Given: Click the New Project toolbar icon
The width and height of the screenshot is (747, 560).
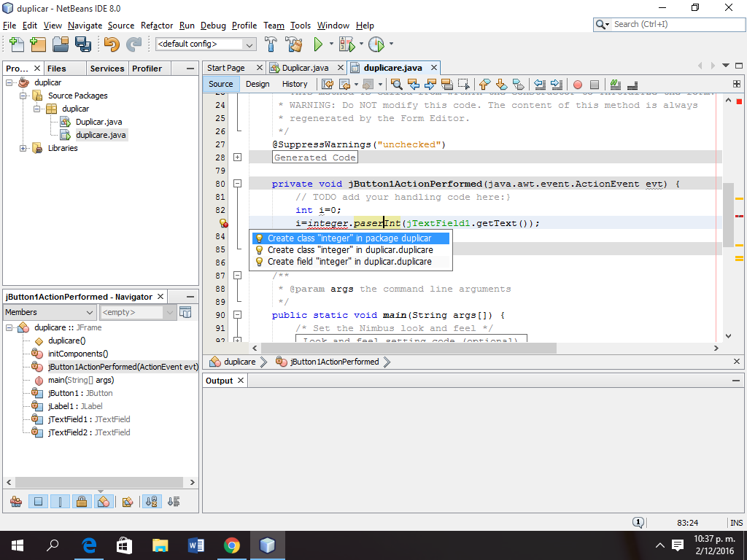Looking at the screenshot, I should tap(38, 44).
